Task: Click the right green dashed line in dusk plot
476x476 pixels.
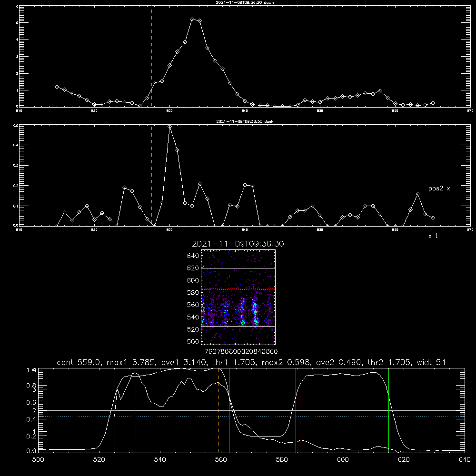Action: pyautogui.click(x=263, y=175)
